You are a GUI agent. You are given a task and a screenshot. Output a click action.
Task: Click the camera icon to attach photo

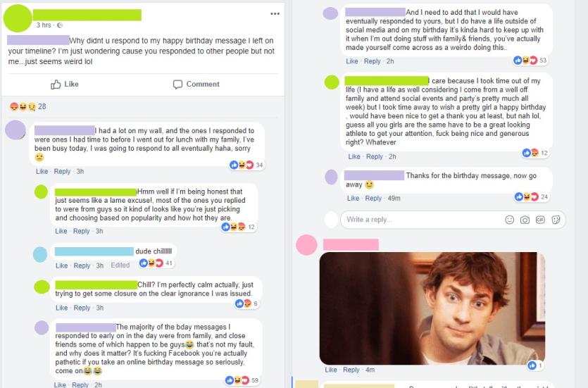[525, 220]
